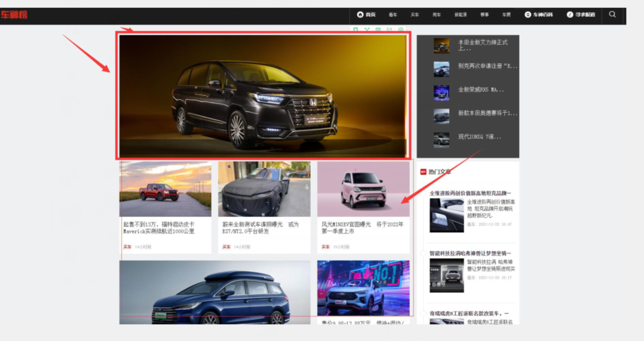Image resolution: width=644 pixels, height=341 pixels.
Task: Click the 14小时前 timestamp under Maverick article
Action: 143,247
